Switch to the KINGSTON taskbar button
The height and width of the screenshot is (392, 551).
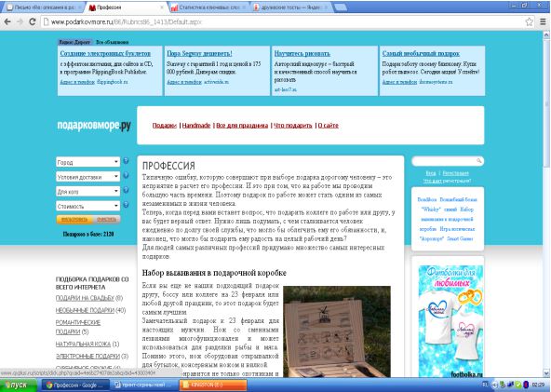213,385
